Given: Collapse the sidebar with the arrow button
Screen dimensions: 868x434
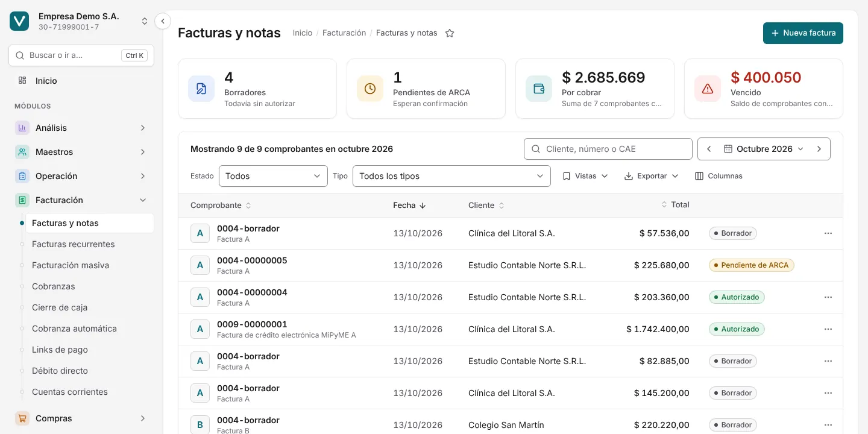Looking at the screenshot, I should pos(163,21).
